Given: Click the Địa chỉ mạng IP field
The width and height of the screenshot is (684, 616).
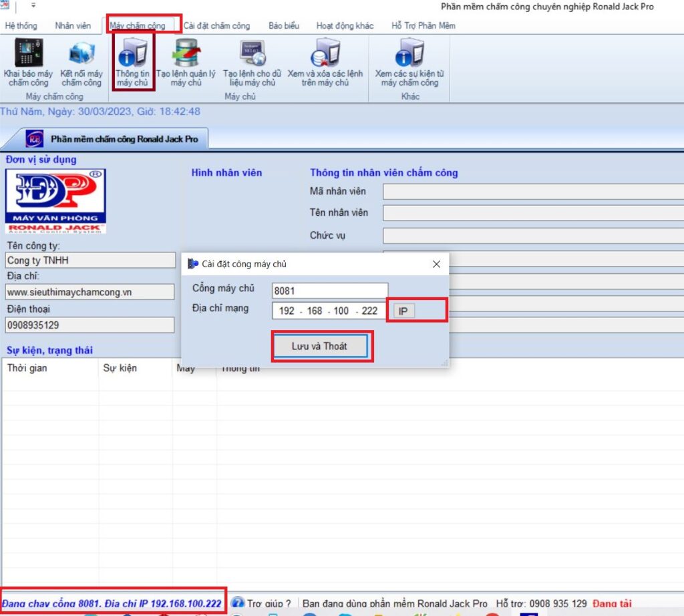Looking at the screenshot, I should pos(329,311).
